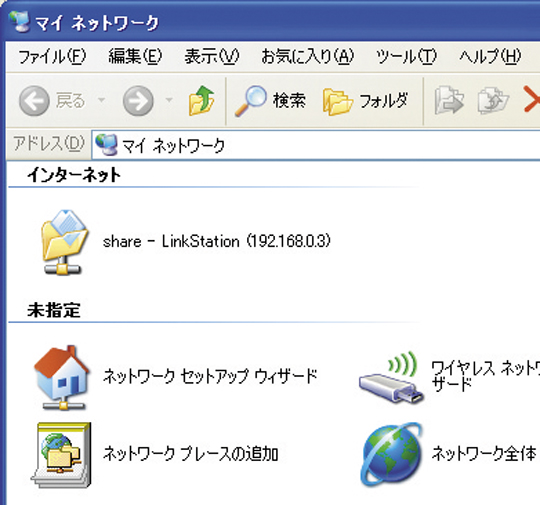The width and height of the screenshot is (540, 505).
Task: Click the red Delete X icon
Action: click(531, 100)
